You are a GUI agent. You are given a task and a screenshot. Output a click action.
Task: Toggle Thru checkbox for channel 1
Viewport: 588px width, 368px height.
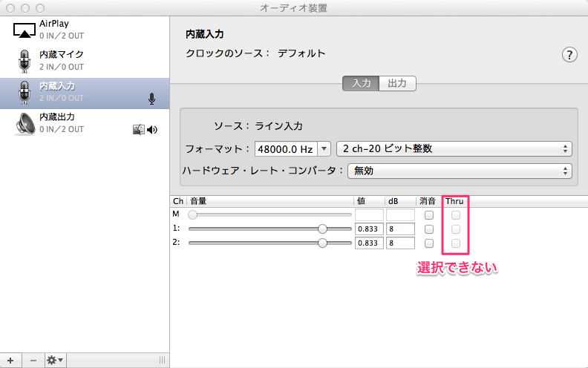click(456, 229)
